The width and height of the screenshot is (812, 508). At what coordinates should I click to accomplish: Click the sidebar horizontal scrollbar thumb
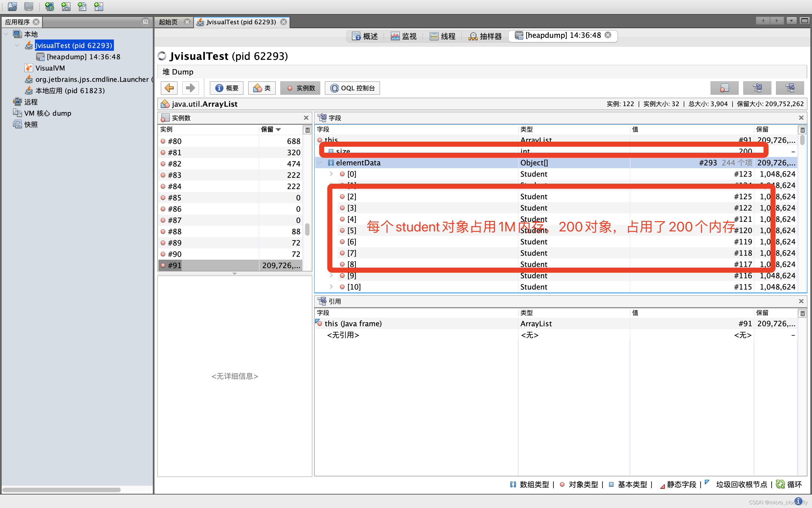coord(61,490)
